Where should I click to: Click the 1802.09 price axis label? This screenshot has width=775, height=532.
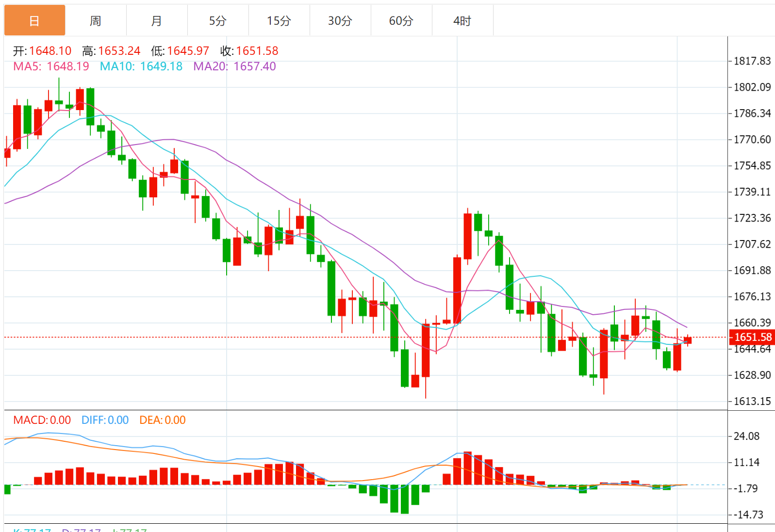[x=752, y=87]
